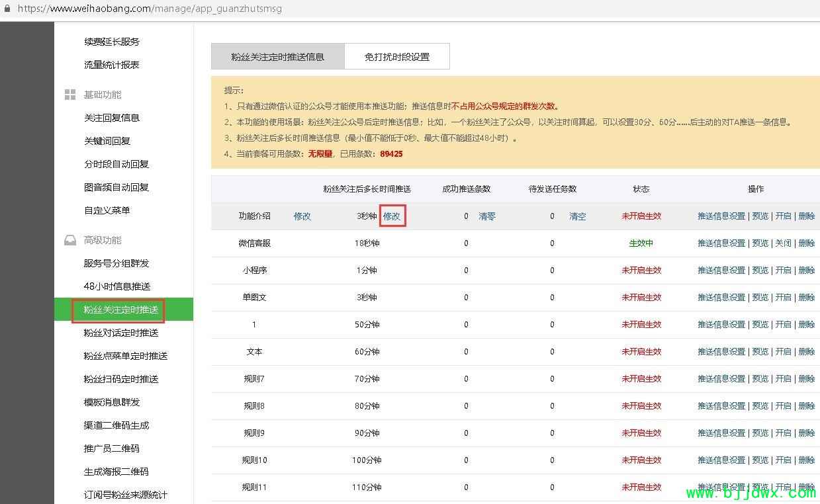The image size is (820, 504).
Task: Click the 待发送任务数 column header
Action: click(x=553, y=189)
